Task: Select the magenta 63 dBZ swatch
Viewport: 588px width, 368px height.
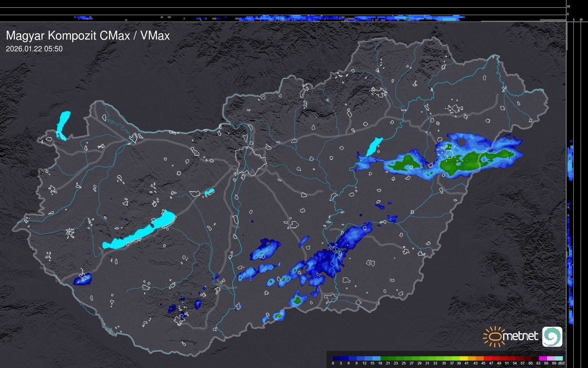Action: coord(542,358)
